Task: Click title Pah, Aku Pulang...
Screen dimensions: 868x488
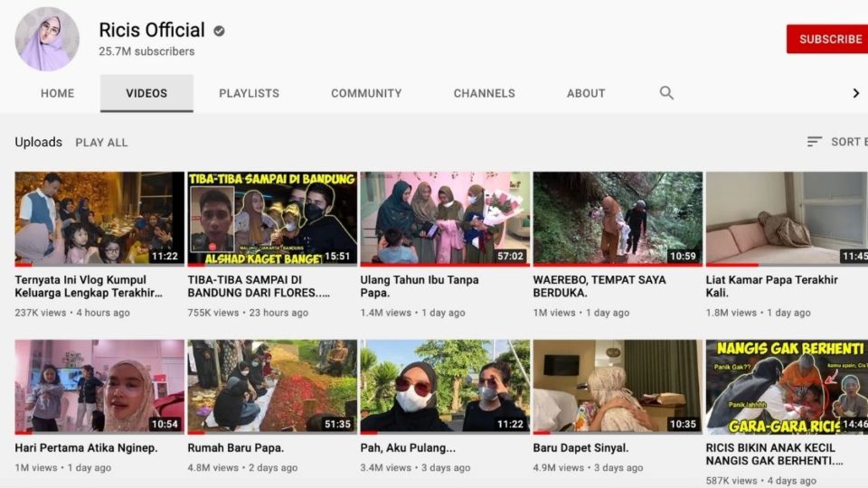Action: coord(408,448)
